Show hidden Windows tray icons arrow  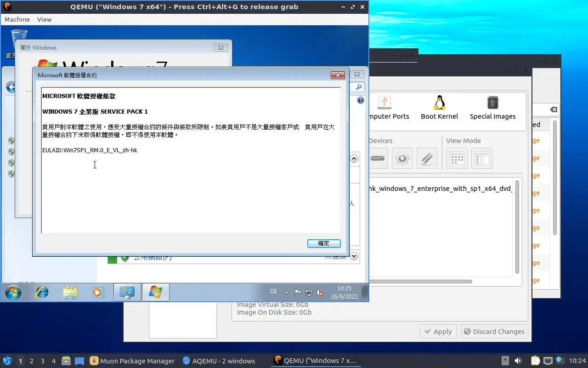click(x=287, y=293)
